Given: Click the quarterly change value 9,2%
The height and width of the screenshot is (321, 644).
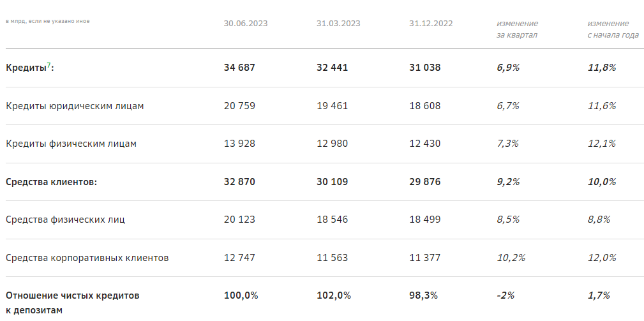Looking at the screenshot, I should 508,182.
